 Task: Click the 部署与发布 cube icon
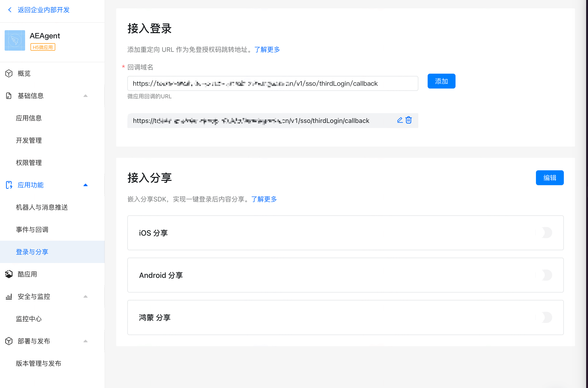(x=9, y=341)
